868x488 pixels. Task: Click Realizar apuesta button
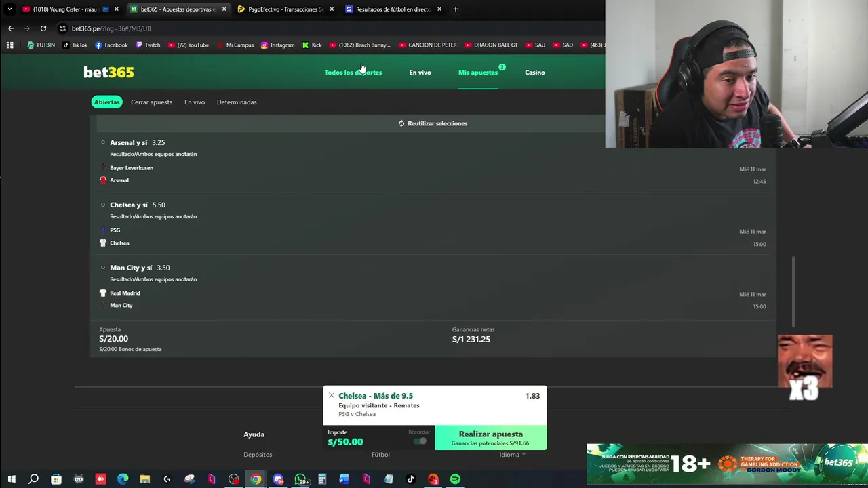tap(490, 438)
